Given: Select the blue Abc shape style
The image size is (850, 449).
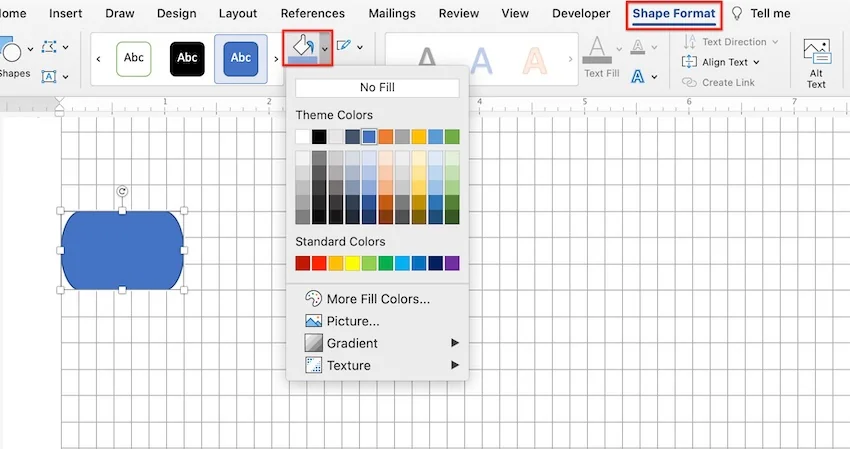Looking at the screenshot, I should point(241,59).
